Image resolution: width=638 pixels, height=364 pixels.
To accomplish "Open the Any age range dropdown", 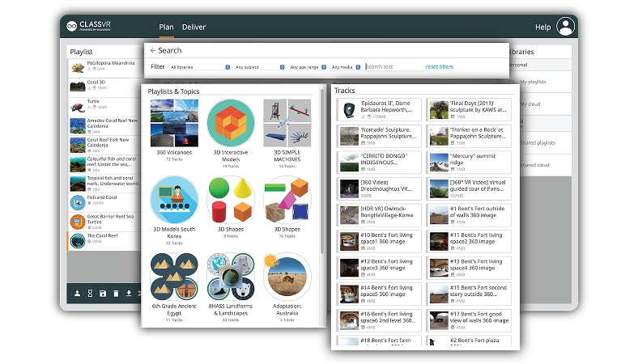I will pos(308,67).
